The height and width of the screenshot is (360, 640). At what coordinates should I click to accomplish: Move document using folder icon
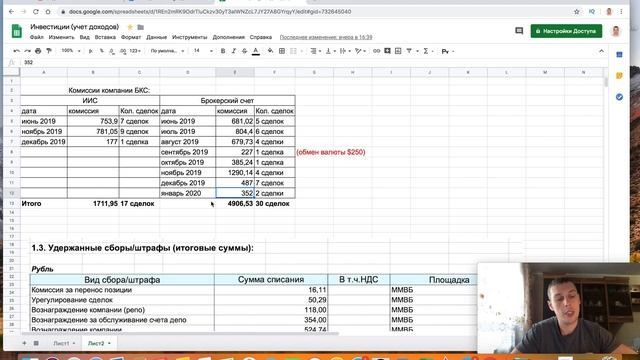coord(141,27)
